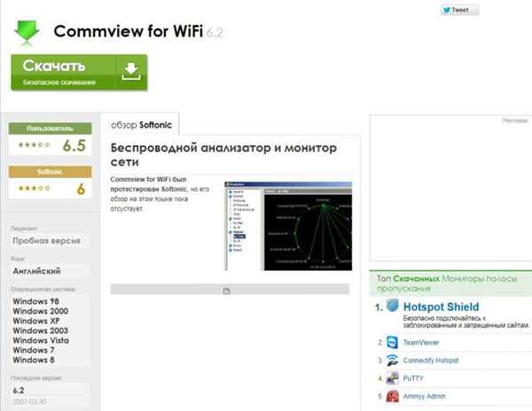Open the Ammyy Admin link
The image size is (532, 411).
424,396
